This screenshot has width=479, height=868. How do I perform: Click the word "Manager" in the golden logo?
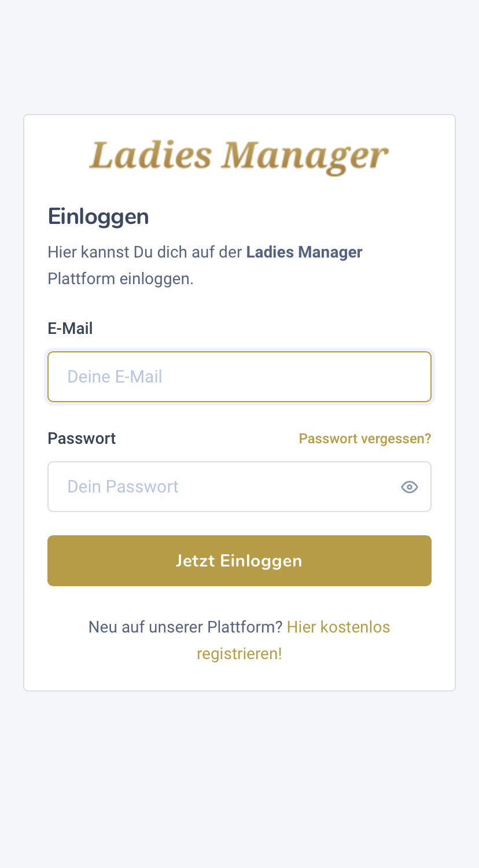click(x=305, y=156)
